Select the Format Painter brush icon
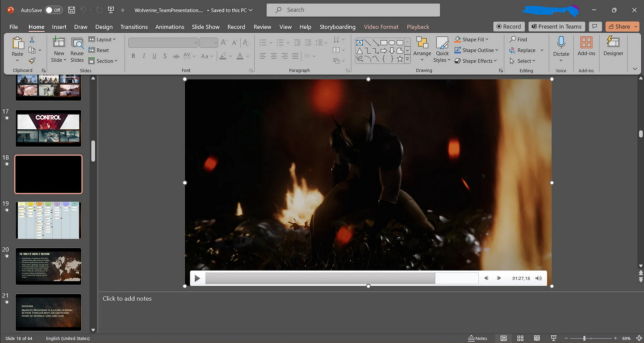644x343 pixels. click(x=32, y=60)
